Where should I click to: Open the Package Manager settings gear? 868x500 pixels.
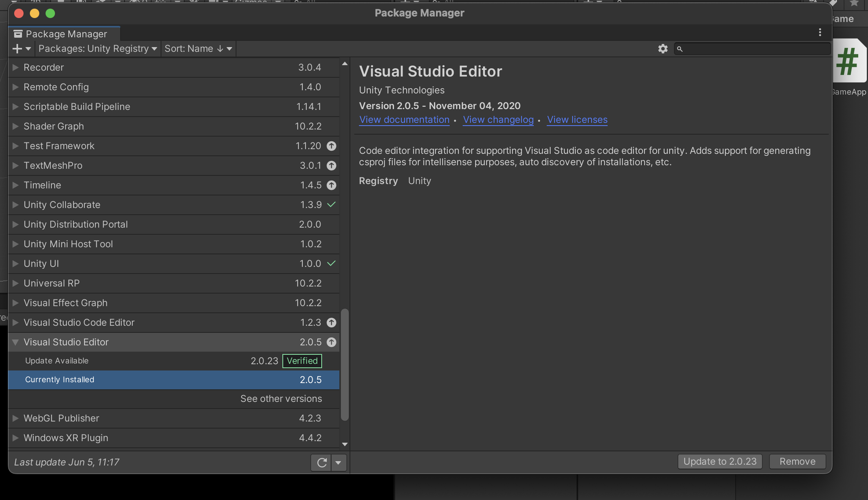click(x=663, y=49)
